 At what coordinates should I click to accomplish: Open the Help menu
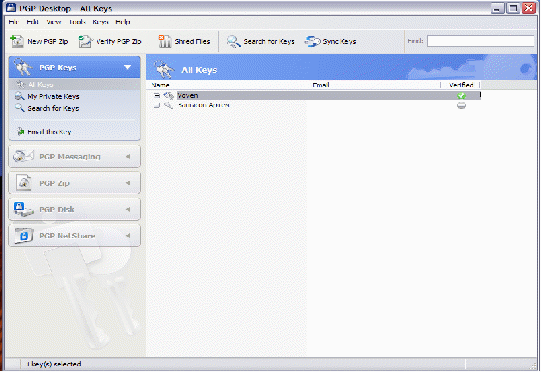coord(123,22)
